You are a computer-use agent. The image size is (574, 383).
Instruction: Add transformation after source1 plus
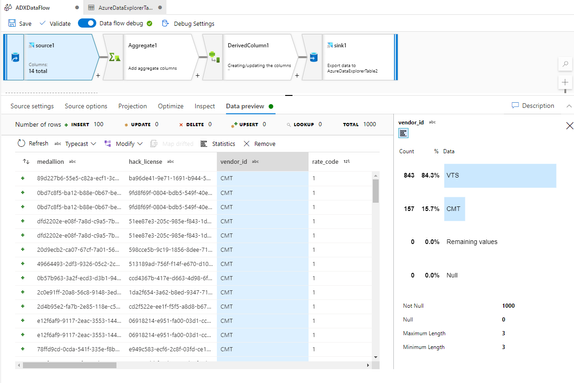98,75
